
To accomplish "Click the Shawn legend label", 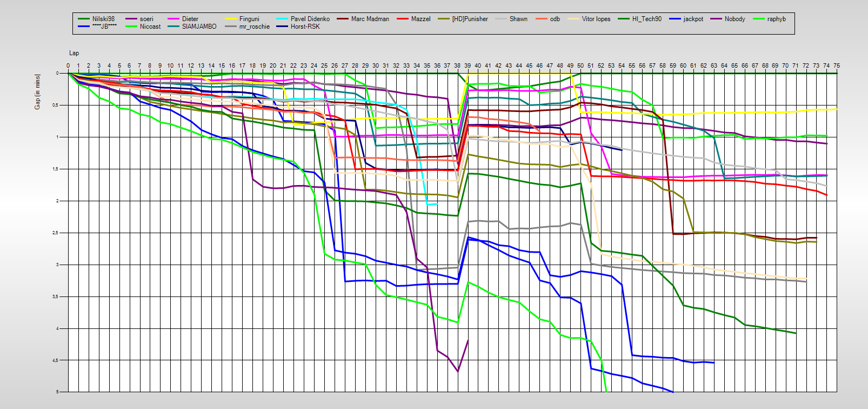I will pyautogui.click(x=518, y=19).
